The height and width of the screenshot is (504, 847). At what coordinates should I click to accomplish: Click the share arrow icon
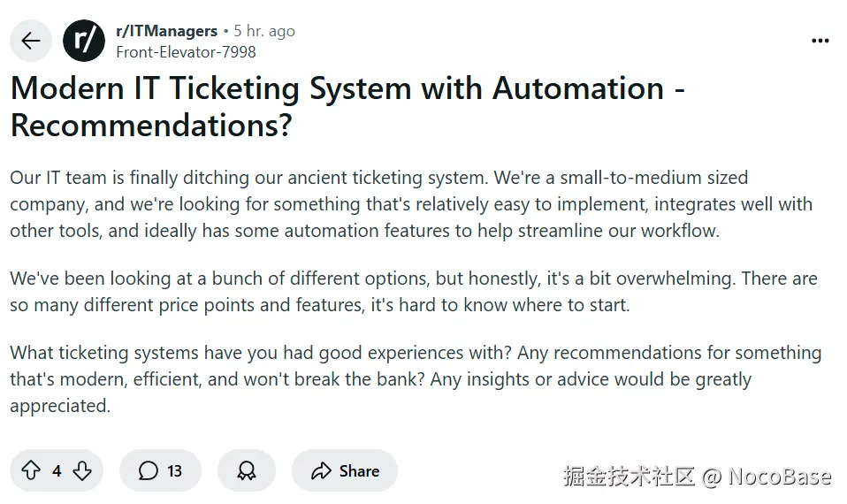321,471
